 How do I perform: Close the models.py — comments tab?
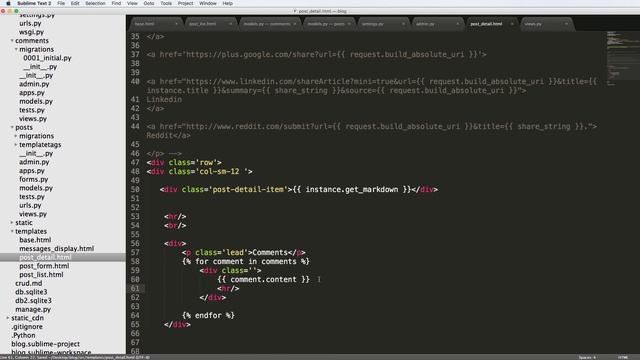pyautogui.click(x=295, y=24)
